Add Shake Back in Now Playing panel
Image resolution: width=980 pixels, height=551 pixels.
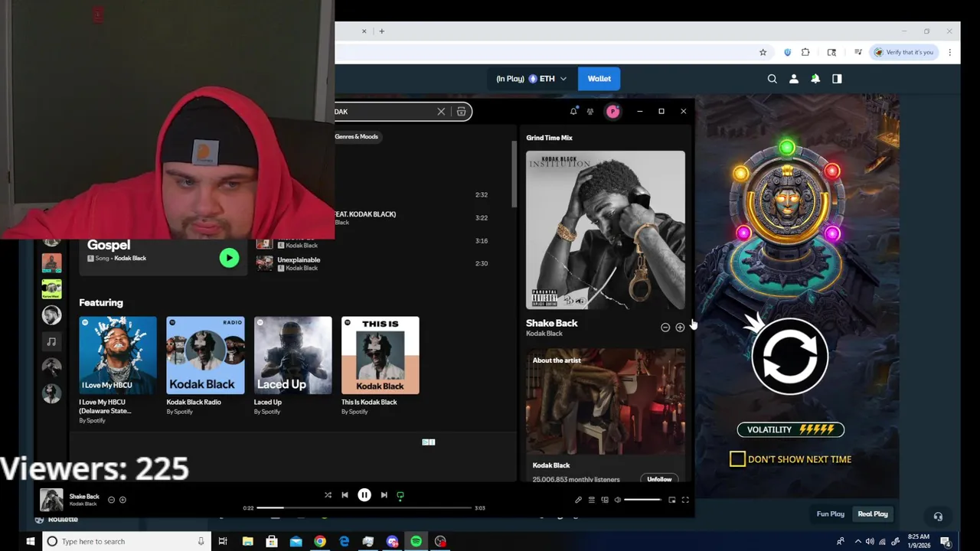(x=680, y=328)
